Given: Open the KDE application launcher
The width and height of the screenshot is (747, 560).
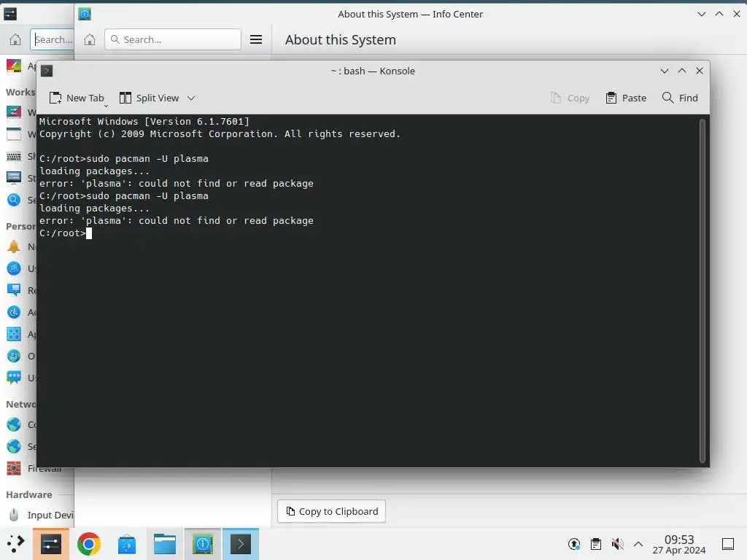Looking at the screenshot, I should point(15,544).
